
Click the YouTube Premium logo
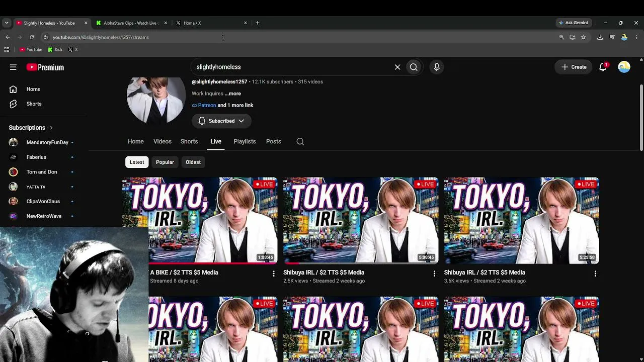[x=45, y=67]
